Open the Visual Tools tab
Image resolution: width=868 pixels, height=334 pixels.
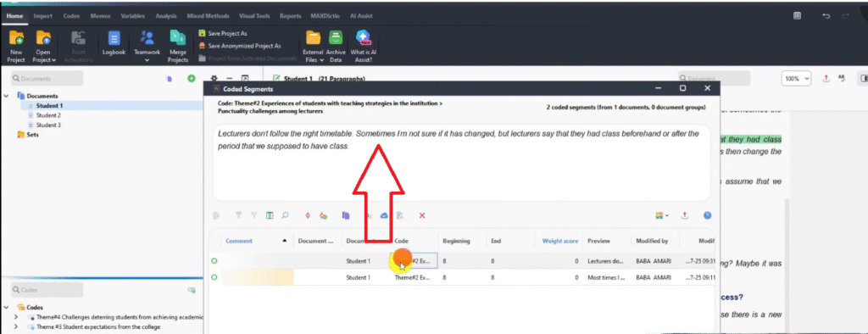(x=254, y=16)
